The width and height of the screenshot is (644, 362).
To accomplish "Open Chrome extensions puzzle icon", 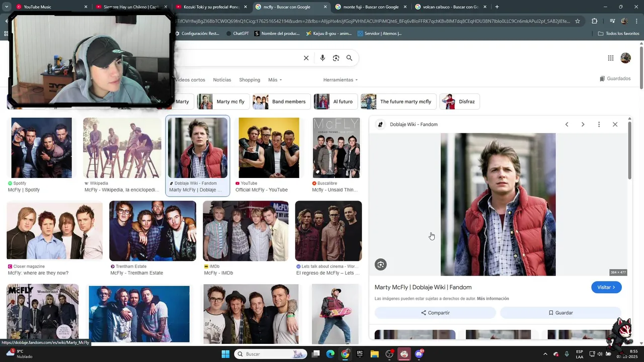I will click(x=594, y=21).
